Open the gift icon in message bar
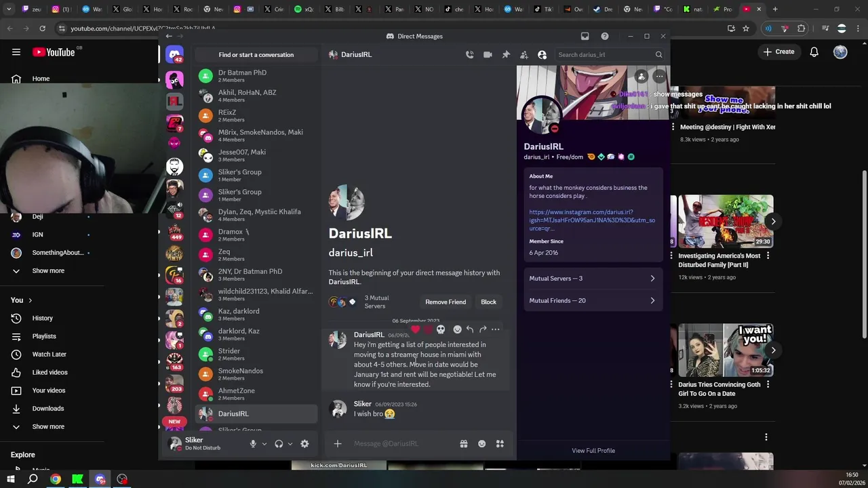The height and width of the screenshot is (488, 868). pyautogui.click(x=464, y=444)
